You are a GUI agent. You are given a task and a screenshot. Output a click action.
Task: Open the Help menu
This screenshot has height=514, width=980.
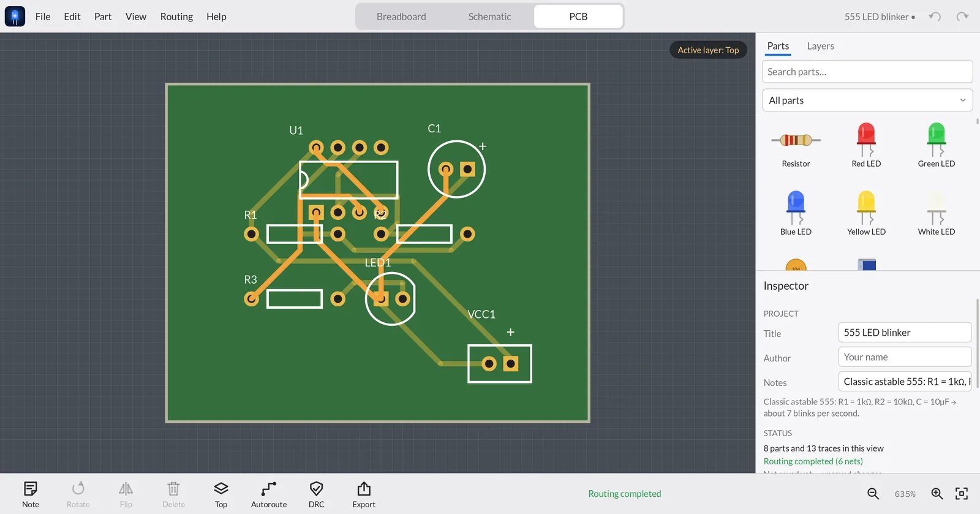tap(216, 17)
